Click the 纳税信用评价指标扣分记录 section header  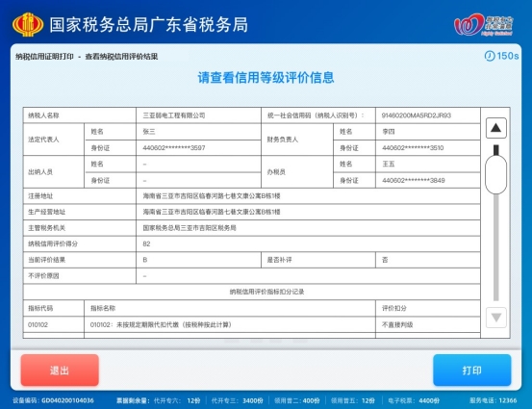(x=252, y=292)
